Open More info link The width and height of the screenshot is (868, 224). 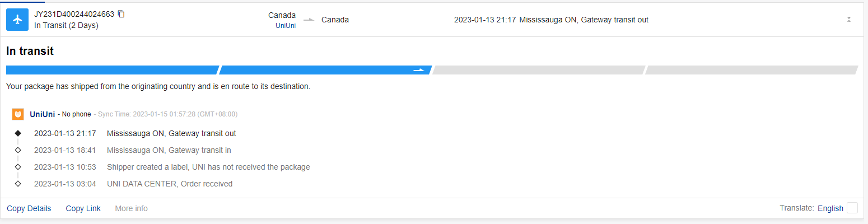coord(131,208)
